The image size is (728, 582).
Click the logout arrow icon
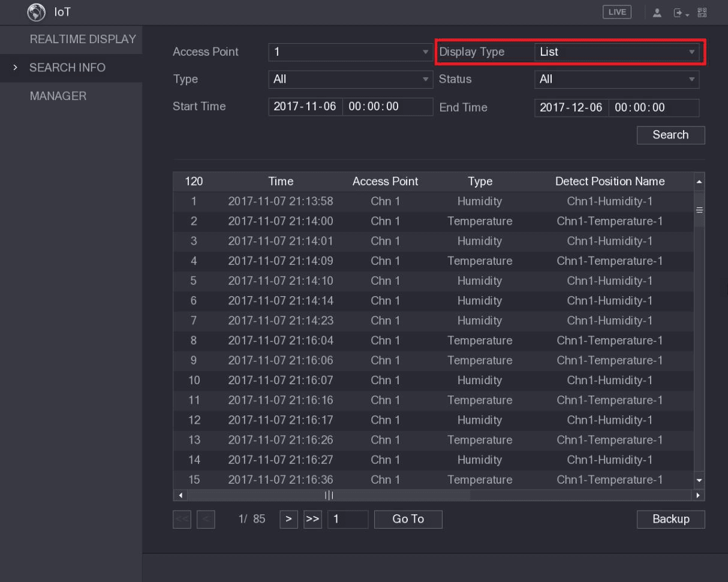(x=679, y=13)
